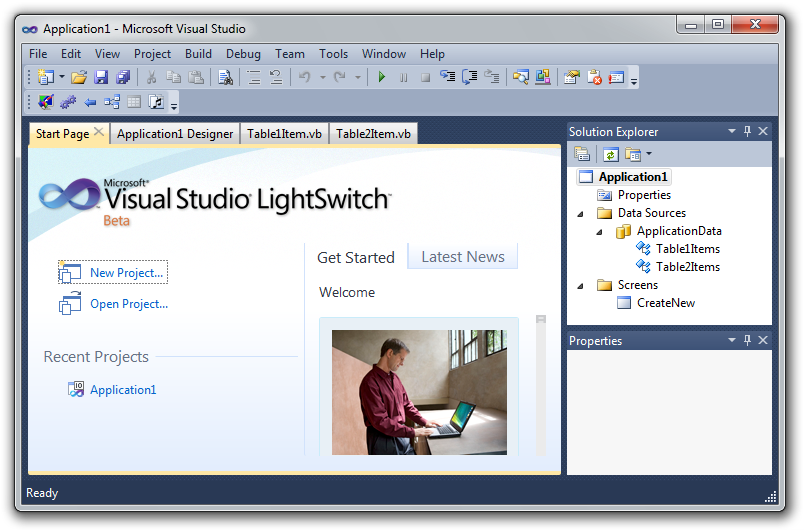Click the New Project toolbar icon

tap(46, 77)
